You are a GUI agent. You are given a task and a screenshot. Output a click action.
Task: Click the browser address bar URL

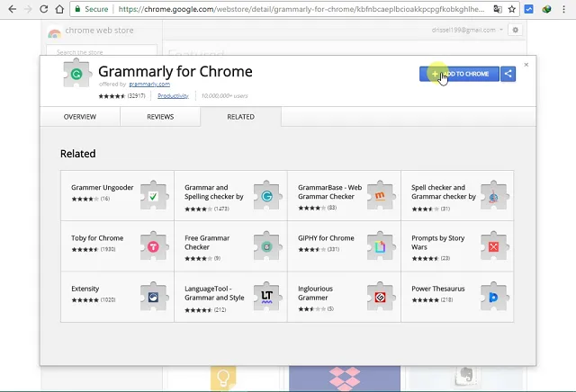click(297, 9)
